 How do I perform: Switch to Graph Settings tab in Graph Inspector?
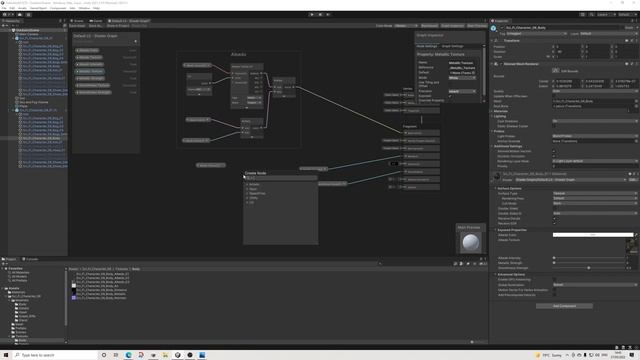pos(453,46)
